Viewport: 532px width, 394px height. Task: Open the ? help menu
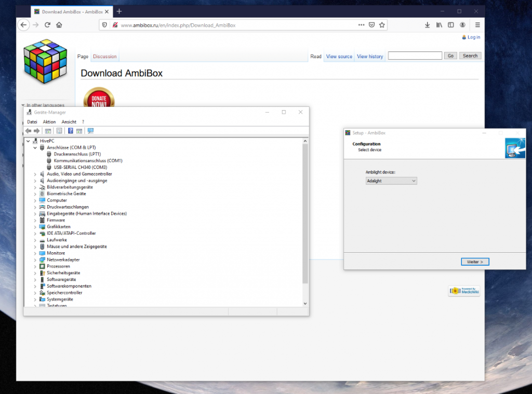(83, 121)
